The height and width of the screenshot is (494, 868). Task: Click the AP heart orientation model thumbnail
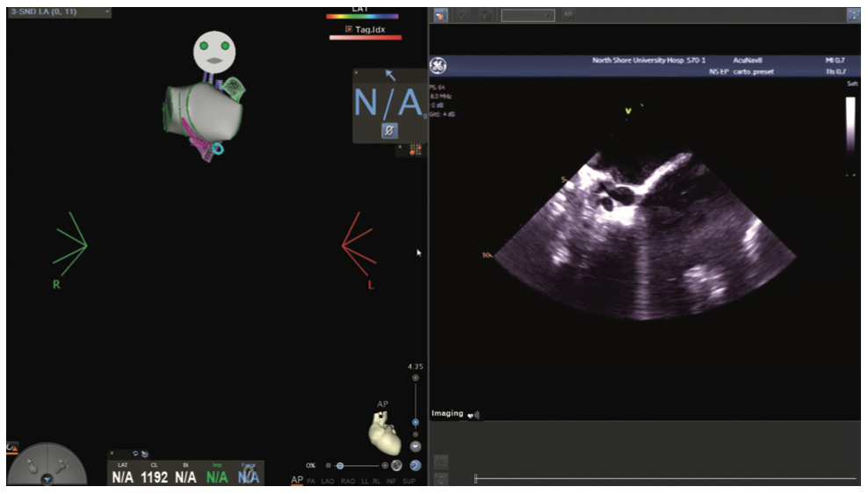(x=384, y=433)
